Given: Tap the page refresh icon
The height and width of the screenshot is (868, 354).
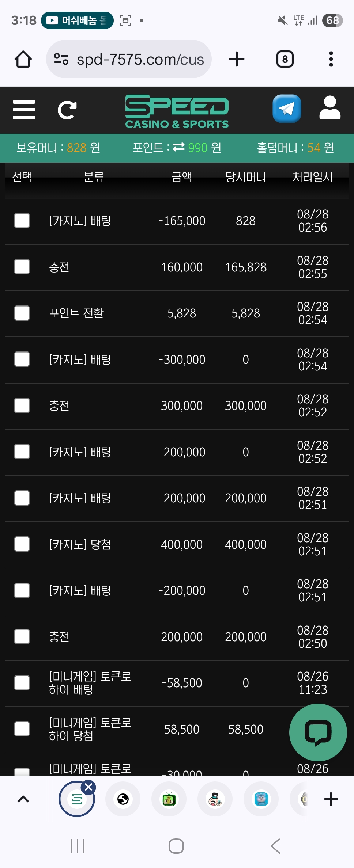Looking at the screenshot, I should click(x=67, y=110).
